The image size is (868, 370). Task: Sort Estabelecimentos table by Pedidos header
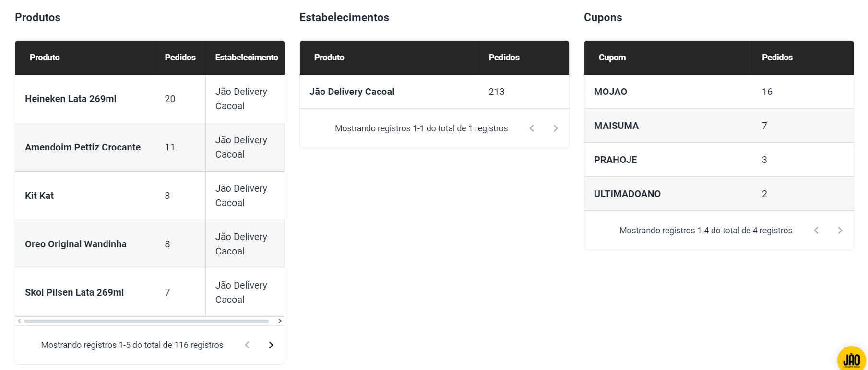click(504, 58)
